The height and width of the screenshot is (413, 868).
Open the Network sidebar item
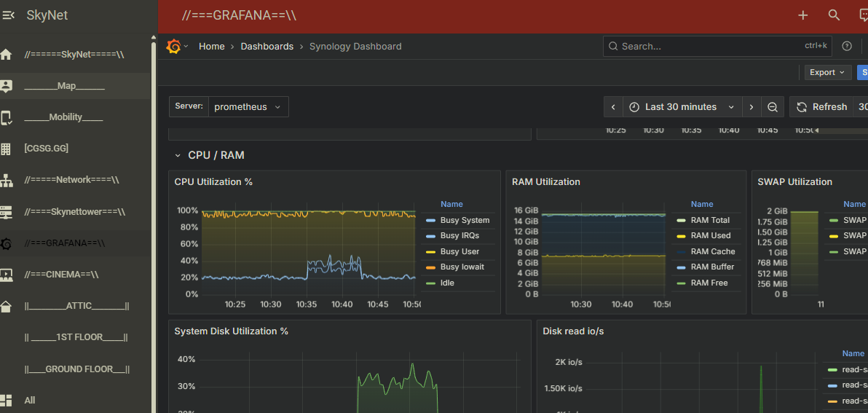click(x=71, y=180)
